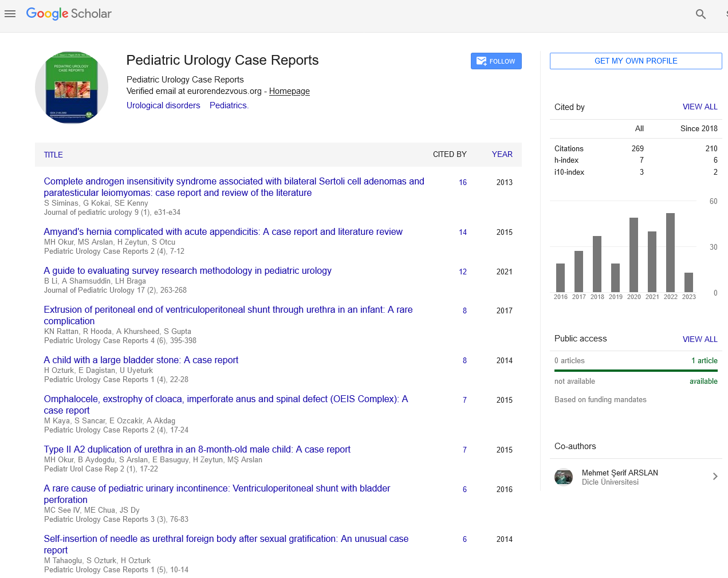This screenshot has width=728, height=578.
Task: Click the 2023 citations bar
Action: (x=689, y=282)
